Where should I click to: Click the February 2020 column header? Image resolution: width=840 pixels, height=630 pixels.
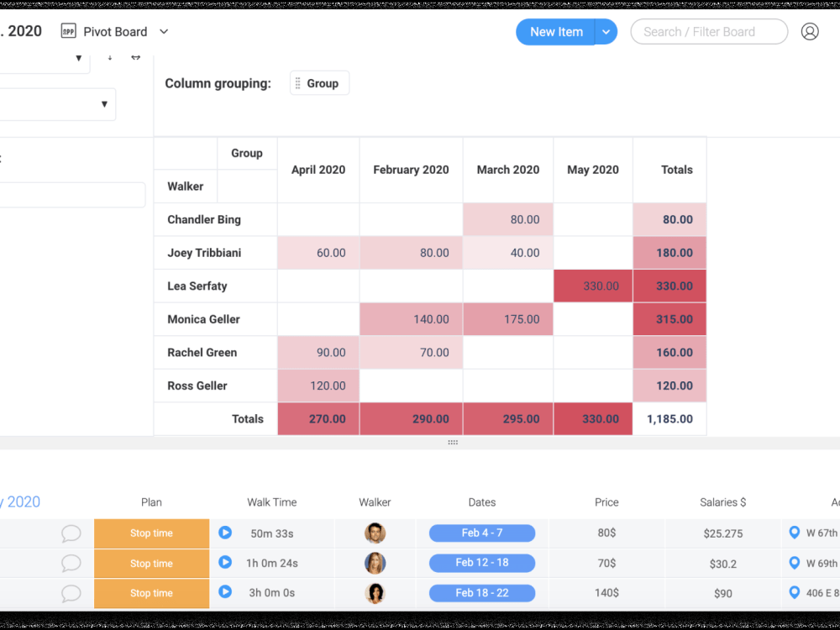point(411,170)
